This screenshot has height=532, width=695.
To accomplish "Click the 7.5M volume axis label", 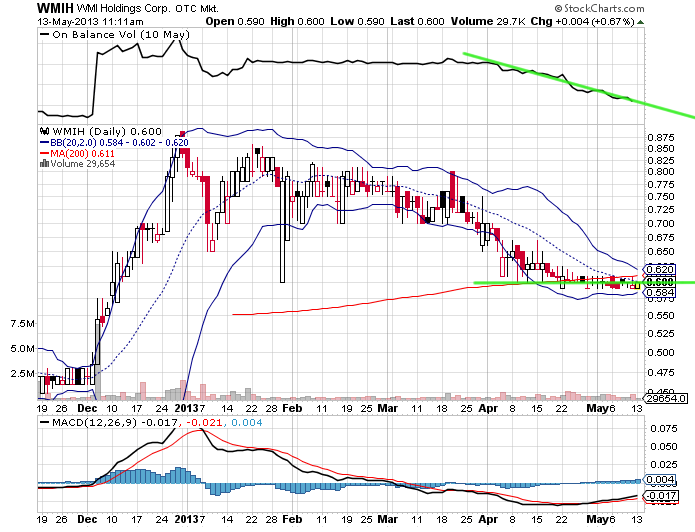I will point(22,324).
